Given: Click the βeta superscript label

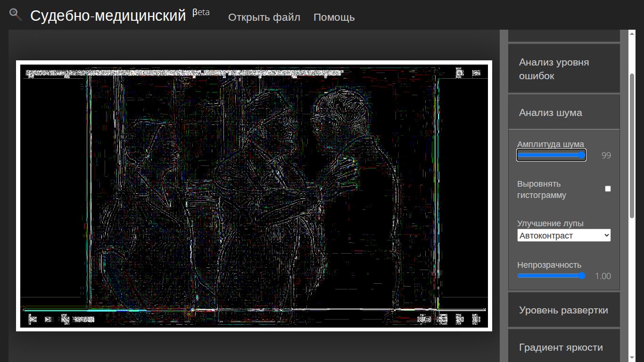Looking at the screenshot, I should point(201,13).
